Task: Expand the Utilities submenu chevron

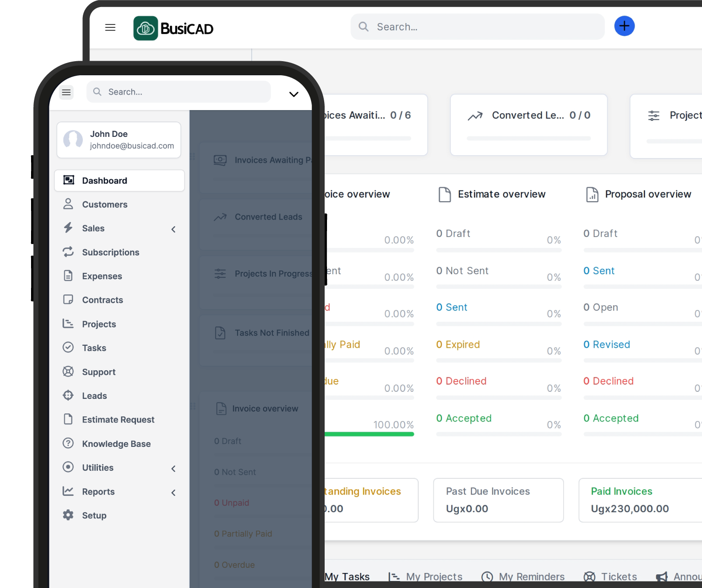Action: 174,469
